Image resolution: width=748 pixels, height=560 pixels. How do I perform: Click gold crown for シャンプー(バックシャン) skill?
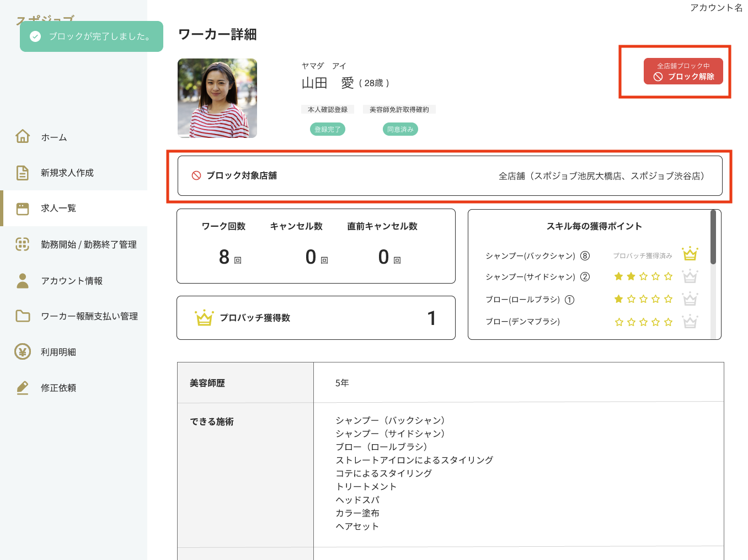point(690,254)
